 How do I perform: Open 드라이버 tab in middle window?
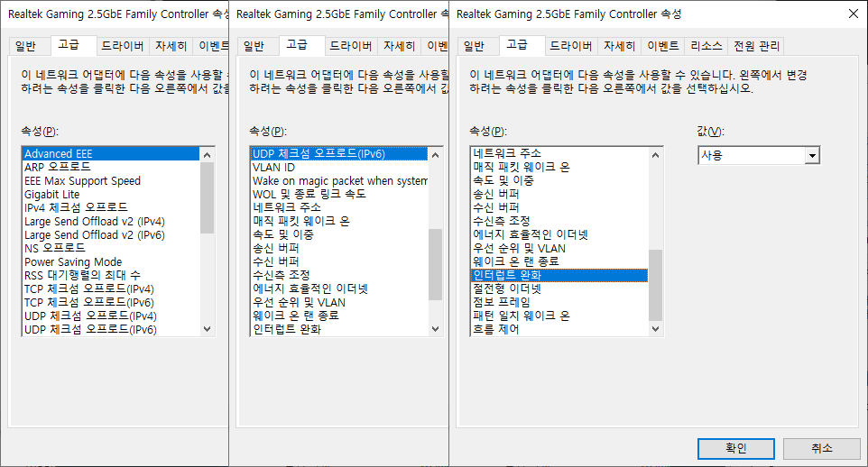350,46
